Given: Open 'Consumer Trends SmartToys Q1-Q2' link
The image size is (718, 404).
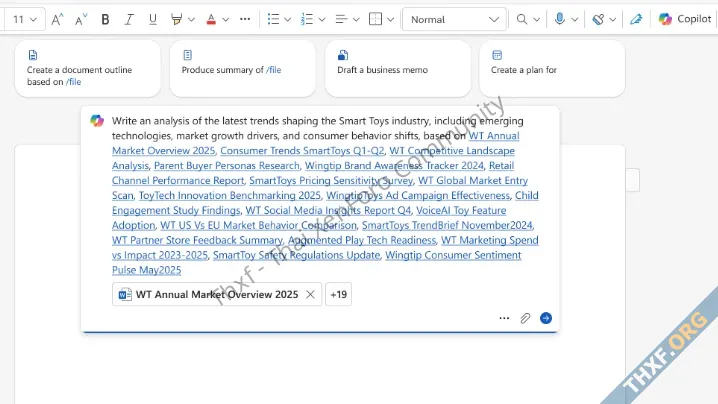Looking at the screenshot, I should coord(302,151).
